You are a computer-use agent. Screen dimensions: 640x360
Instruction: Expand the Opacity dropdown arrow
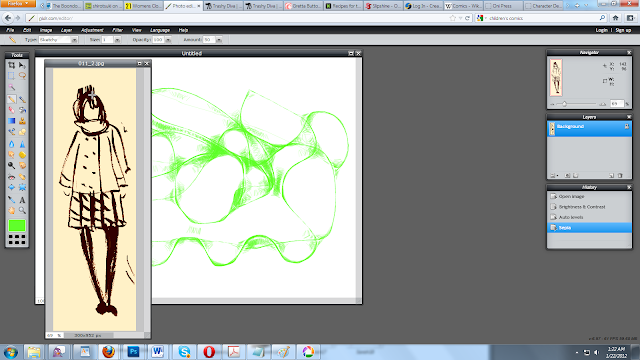tap(168, 40)
